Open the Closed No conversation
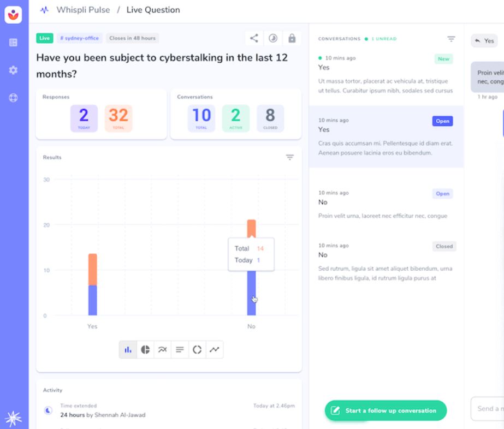 click(386, 261)
